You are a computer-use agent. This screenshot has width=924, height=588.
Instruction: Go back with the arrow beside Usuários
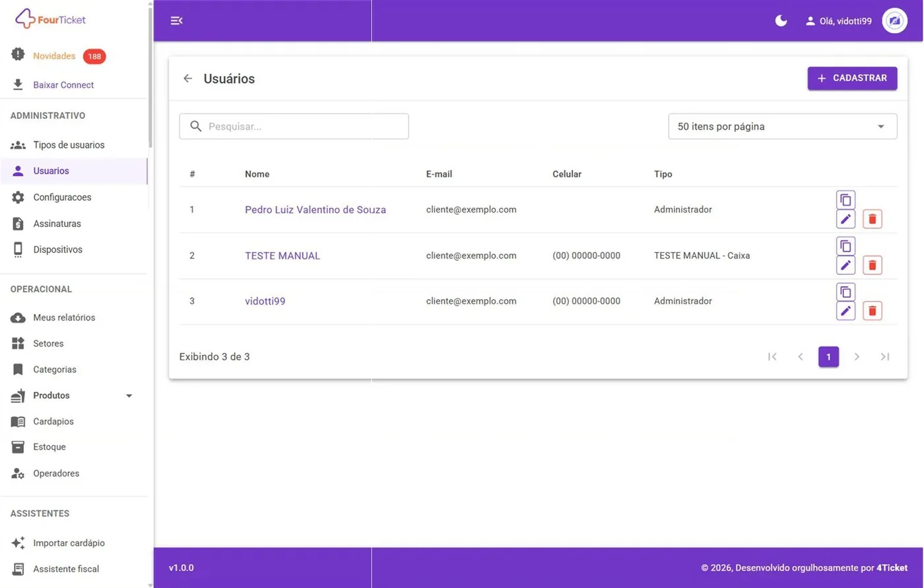coord(188,79)
